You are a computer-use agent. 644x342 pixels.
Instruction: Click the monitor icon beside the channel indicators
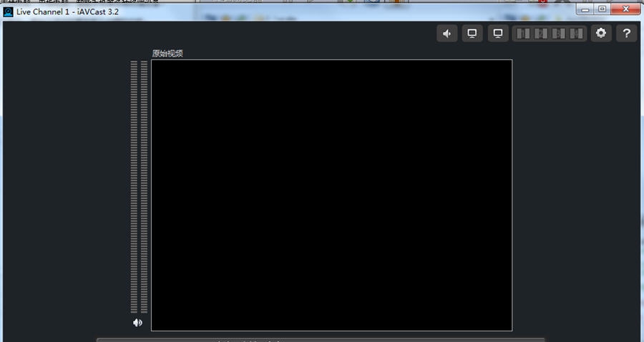click(x=498, y=33)
